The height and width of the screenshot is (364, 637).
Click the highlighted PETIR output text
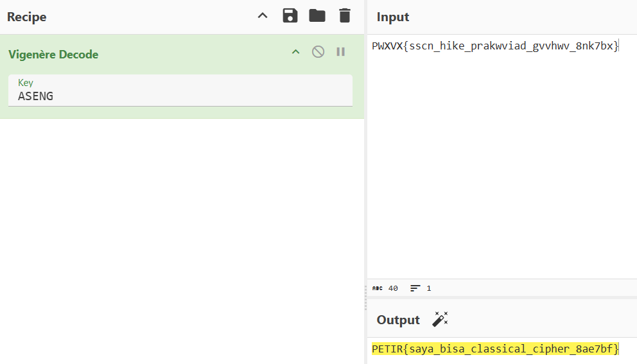pos(495,349)
